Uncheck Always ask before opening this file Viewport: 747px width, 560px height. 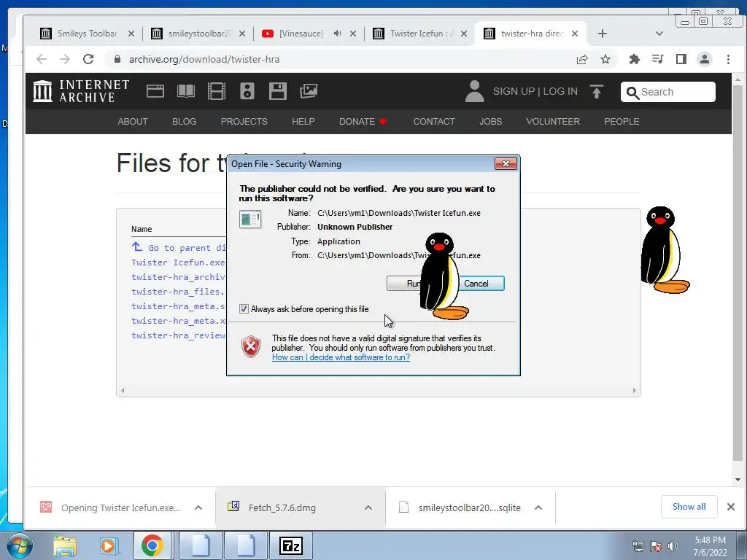[x=244, y=309]
